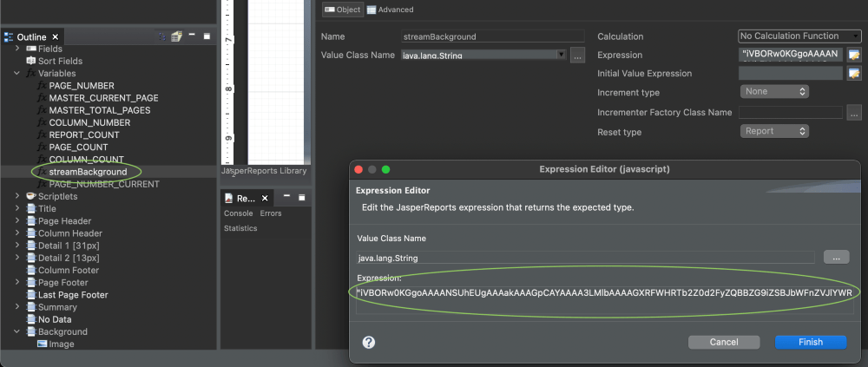
Task: Click into the dialog Expression text field
Action: click(604, 292)
